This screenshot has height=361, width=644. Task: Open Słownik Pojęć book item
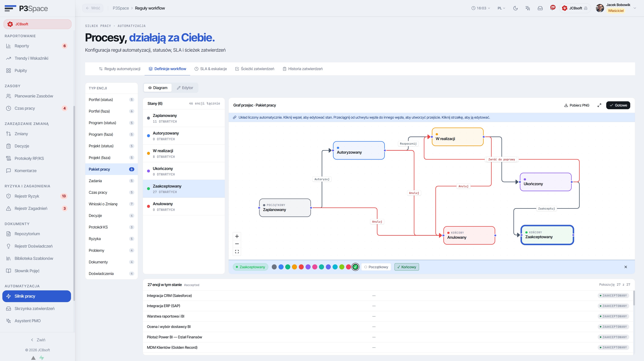(x=37, y=271)
